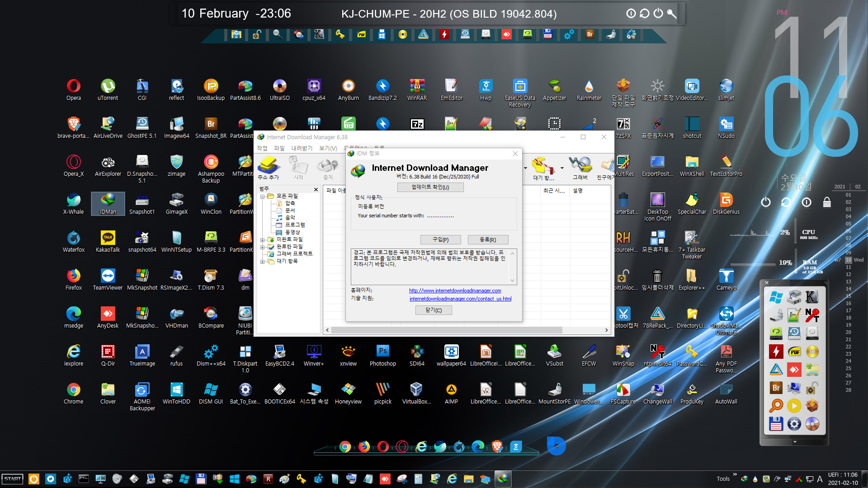The image size is (868, 488).
Task: Close the 범주 categories panel
Action: click(316, 189)
